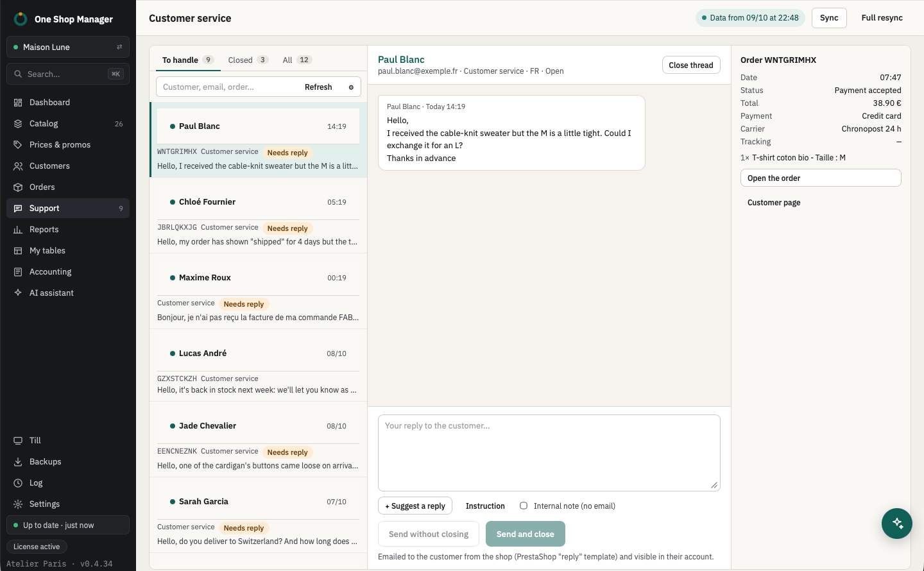Select the Chloé Fournier conversation
The image size is (924, 571).
click(x=258, y=216)
